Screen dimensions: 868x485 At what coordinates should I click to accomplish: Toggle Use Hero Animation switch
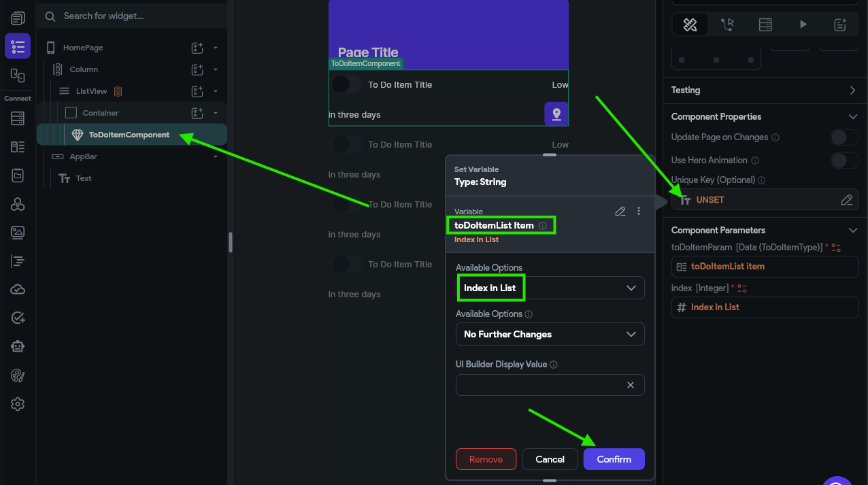pyautogui.click(x=845, y=161)
